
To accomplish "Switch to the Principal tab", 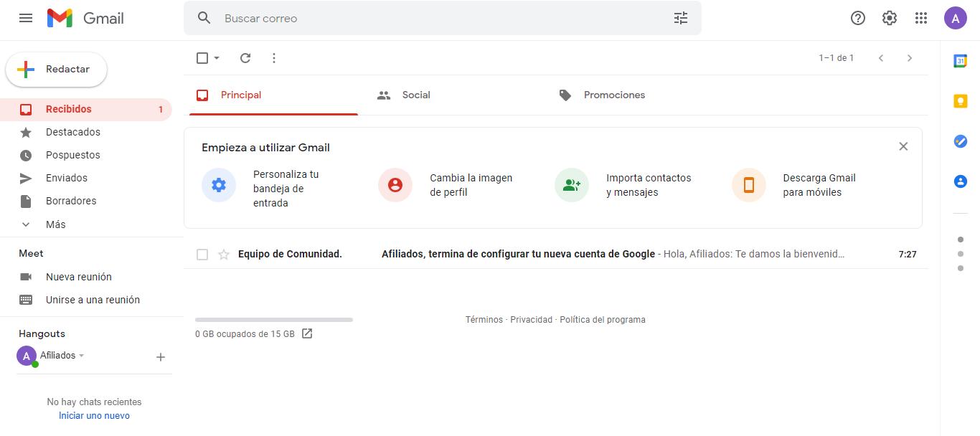I will (273, 95).
